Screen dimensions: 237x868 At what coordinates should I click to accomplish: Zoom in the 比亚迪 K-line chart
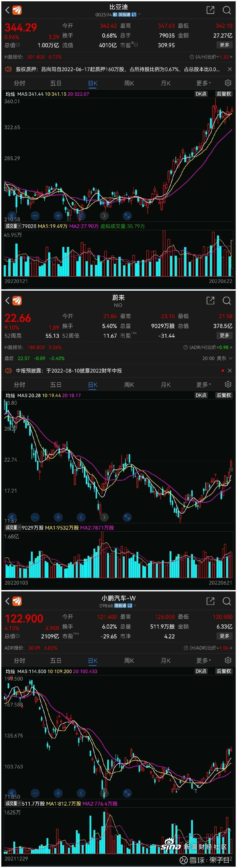(58, 216)
